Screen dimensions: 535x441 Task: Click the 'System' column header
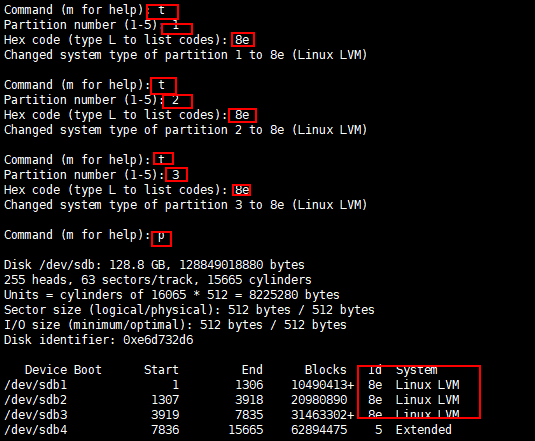tap(417, 370)
